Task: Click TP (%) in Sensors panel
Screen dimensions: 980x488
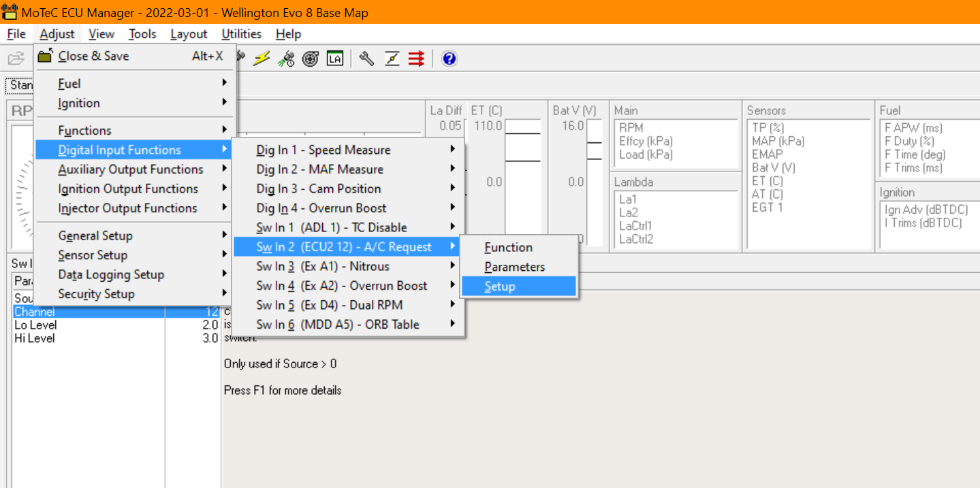Action: (768, 128)
